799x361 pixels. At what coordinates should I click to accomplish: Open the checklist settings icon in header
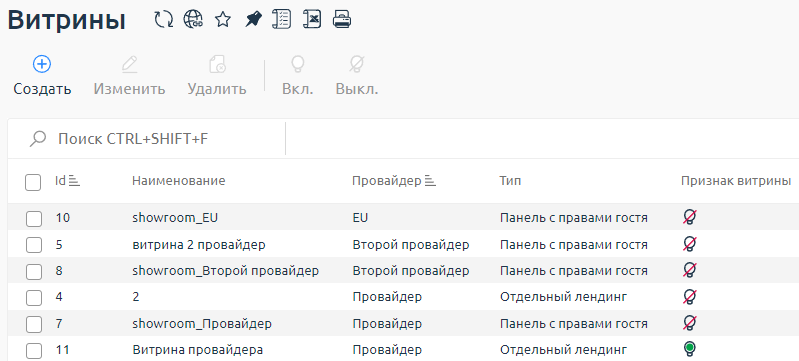coord(282,19)
